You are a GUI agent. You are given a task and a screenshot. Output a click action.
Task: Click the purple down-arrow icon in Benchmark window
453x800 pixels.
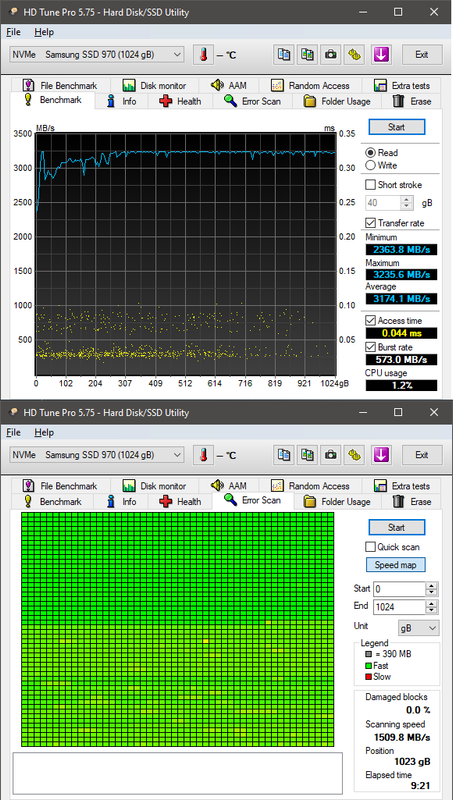(x=381, y=55)
